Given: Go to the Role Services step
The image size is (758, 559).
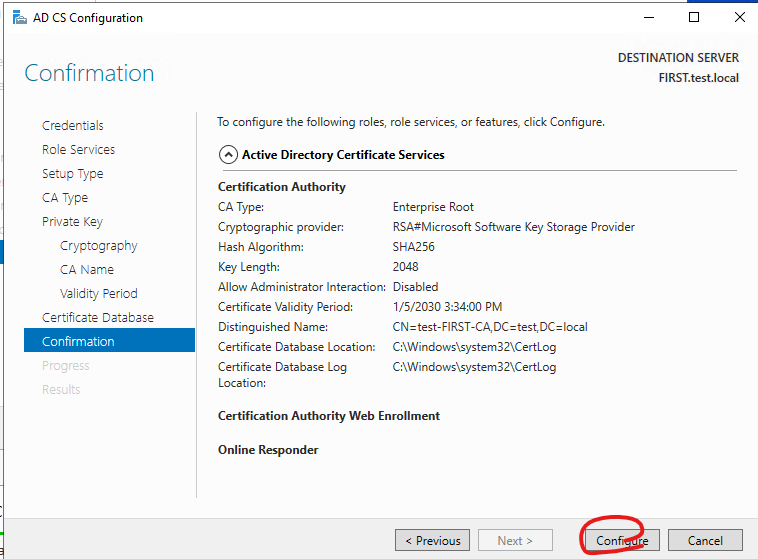Looking at the screenshot, I should coord(78,150).
